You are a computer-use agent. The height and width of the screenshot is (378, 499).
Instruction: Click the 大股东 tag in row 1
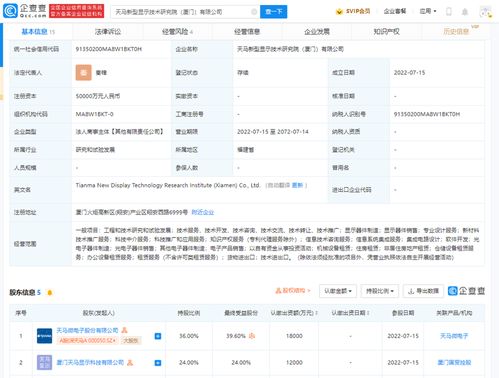click(131, 341)
